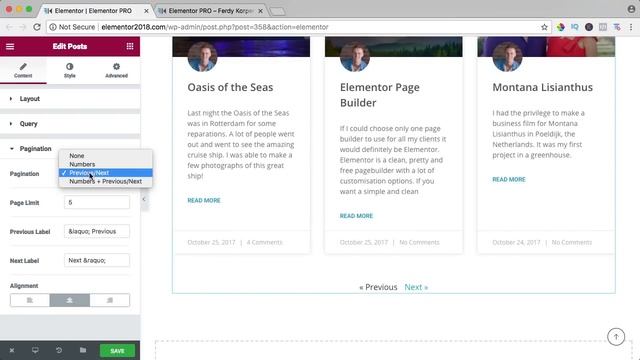Click author avatar on Oasis card
This screenshot has height=360, width=640.
click(x=202, y=56)
